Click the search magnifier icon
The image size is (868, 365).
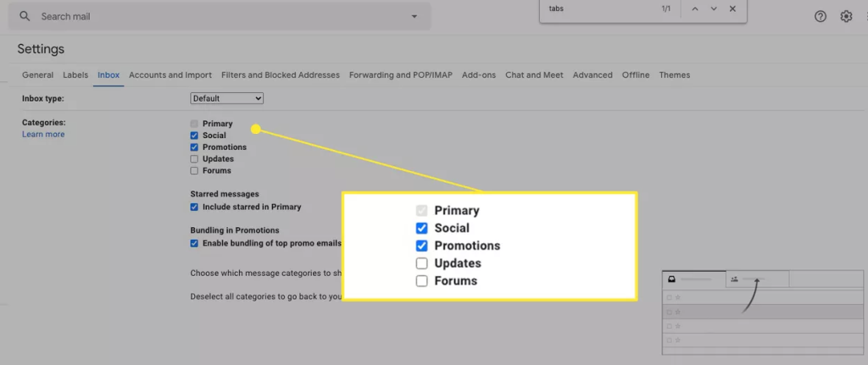25,16
